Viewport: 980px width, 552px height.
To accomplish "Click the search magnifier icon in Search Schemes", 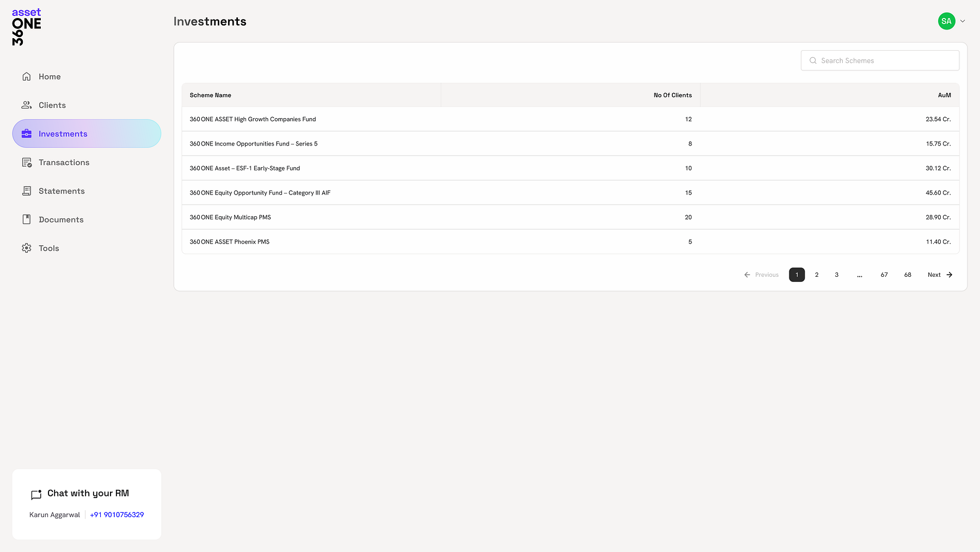I will tap(813, 60).
